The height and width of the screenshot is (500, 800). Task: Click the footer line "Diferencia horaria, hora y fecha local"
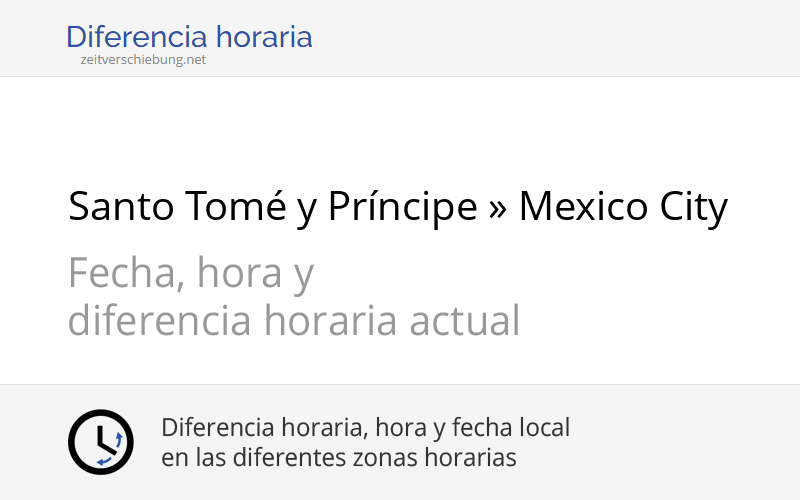tap(365, 428)
